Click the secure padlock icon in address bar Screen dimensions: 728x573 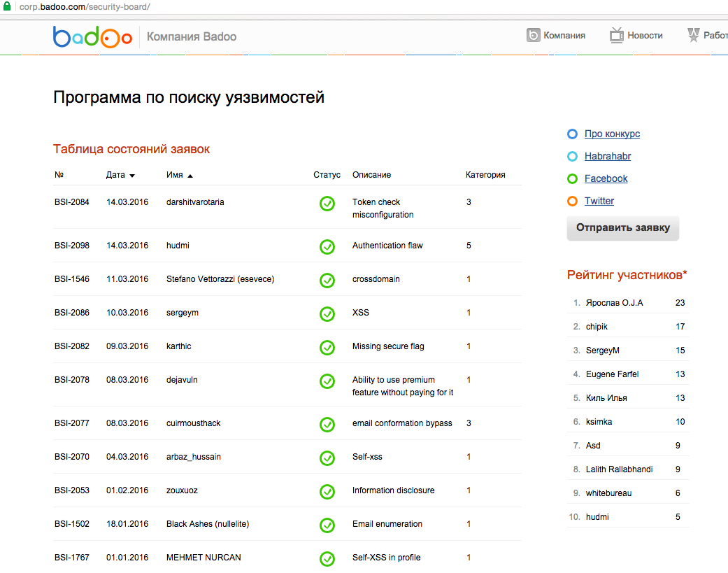click(x=8, y=6)
